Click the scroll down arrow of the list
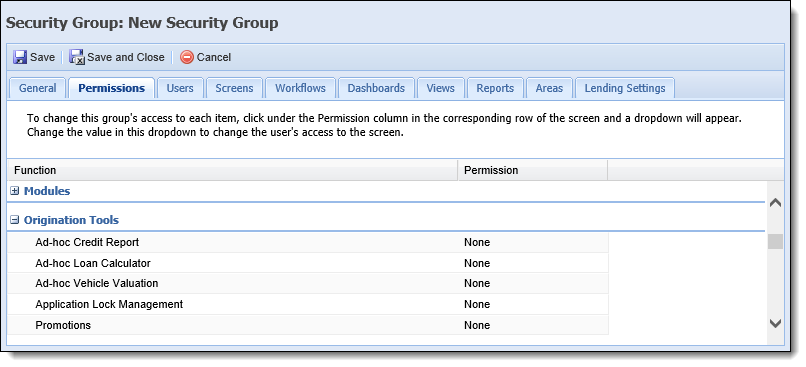This screenshot has width=806, height=367. click(x=776, y=323)
